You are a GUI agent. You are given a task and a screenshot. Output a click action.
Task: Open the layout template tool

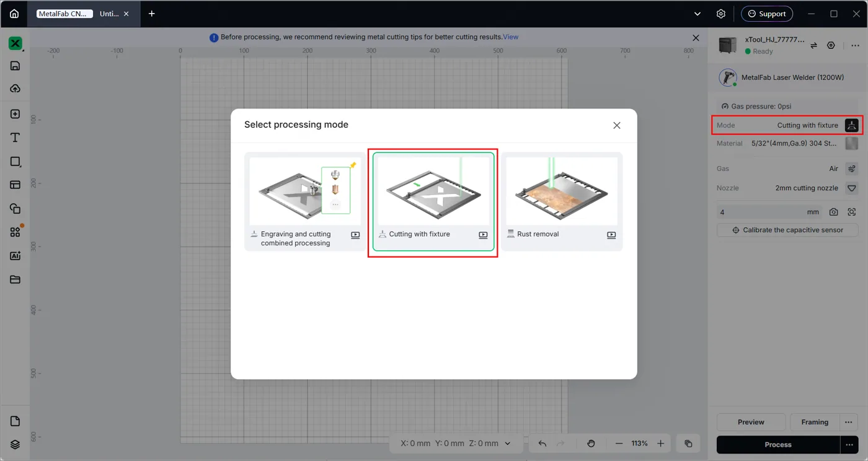[x=15, y=185]
